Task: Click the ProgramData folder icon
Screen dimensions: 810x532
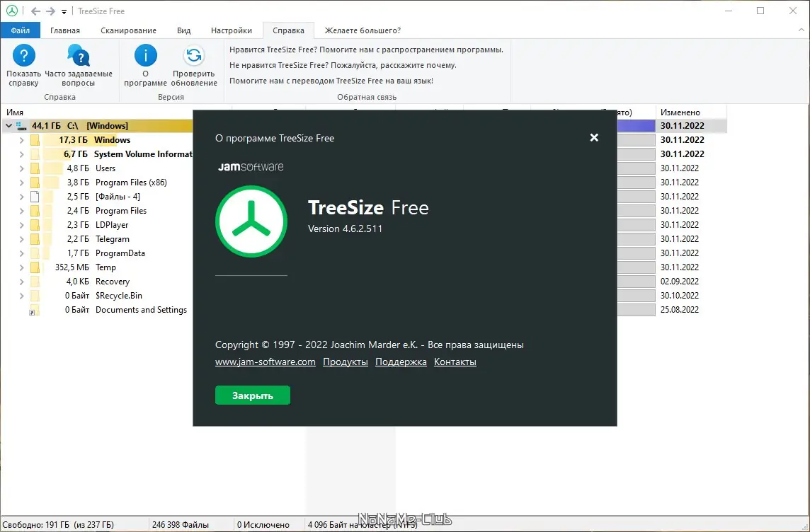Action: point(35,253)
